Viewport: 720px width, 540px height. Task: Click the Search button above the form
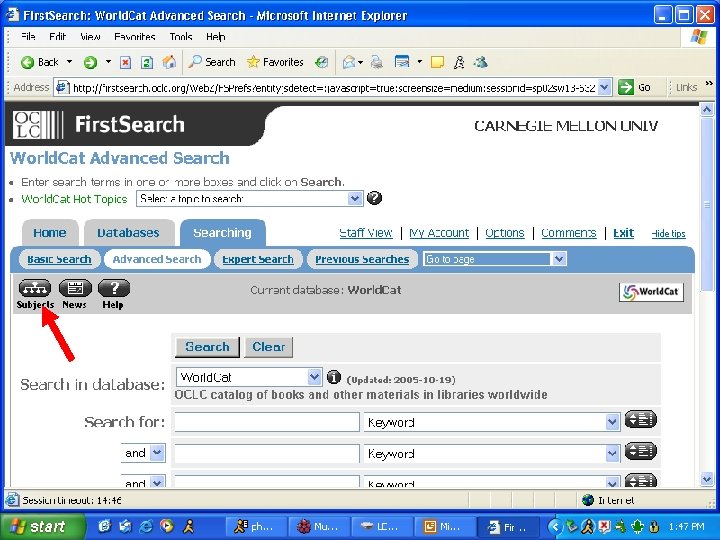point(207,347)
